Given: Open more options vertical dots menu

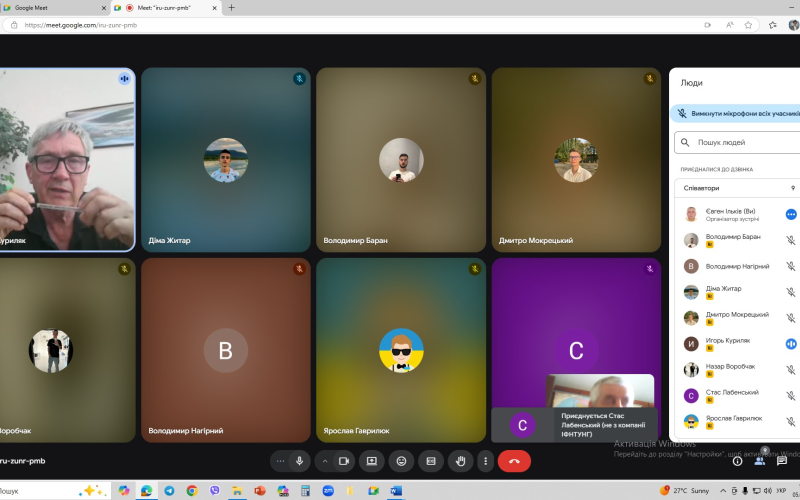Looking at the screenshot, I should click(x=485, y=461).
